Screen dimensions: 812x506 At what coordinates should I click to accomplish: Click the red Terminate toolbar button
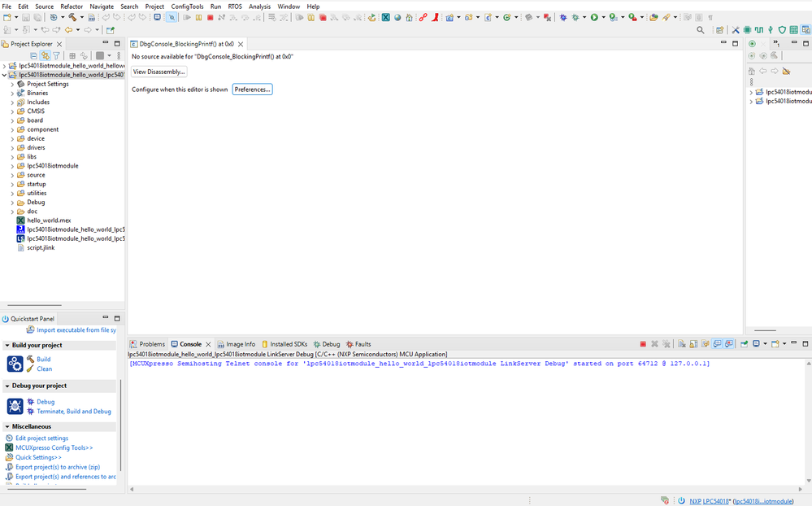(x=211, y=17)
